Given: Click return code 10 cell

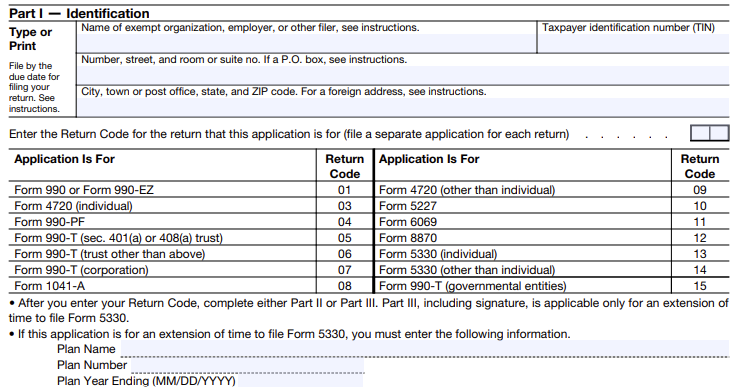Looking at the screenshot, I should click(700, 206).
